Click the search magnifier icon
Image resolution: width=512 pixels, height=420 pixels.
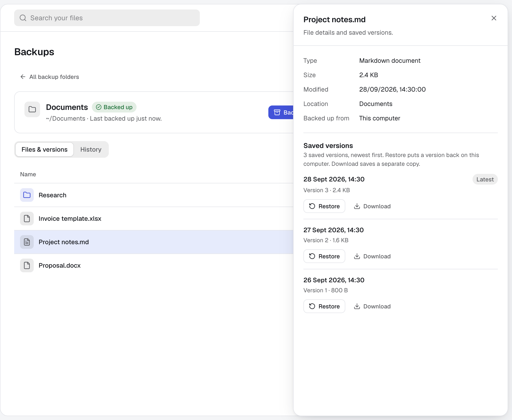(23, 18)
